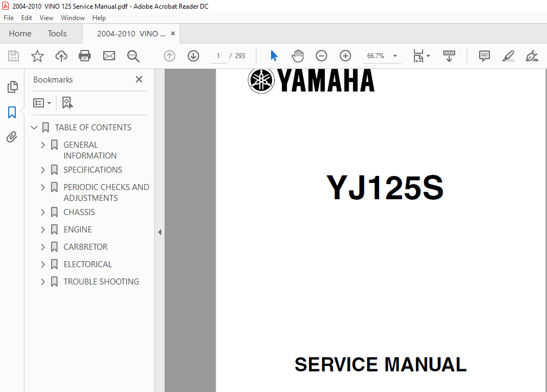Open the sign document tool
This screenshot has width=547, height=392.
click(532, 56)
